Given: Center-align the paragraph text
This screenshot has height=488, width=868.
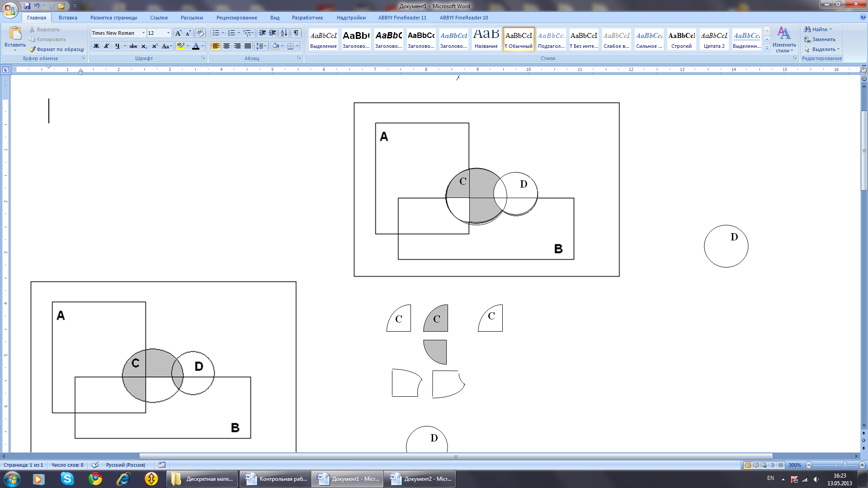Looking at the screenshot, I should pyautogui.click(x=226, y=46).
